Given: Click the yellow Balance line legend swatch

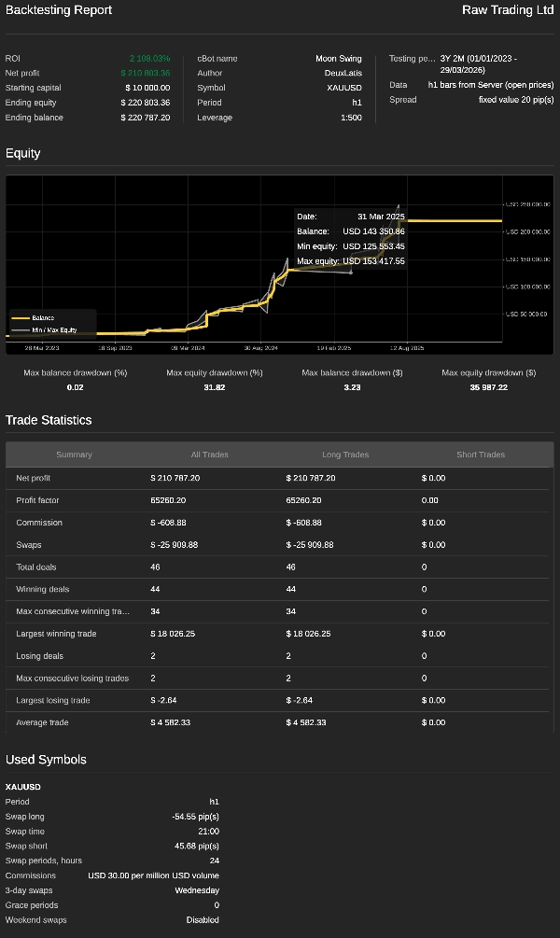Looking at the screenshot, I should point(21,318).
